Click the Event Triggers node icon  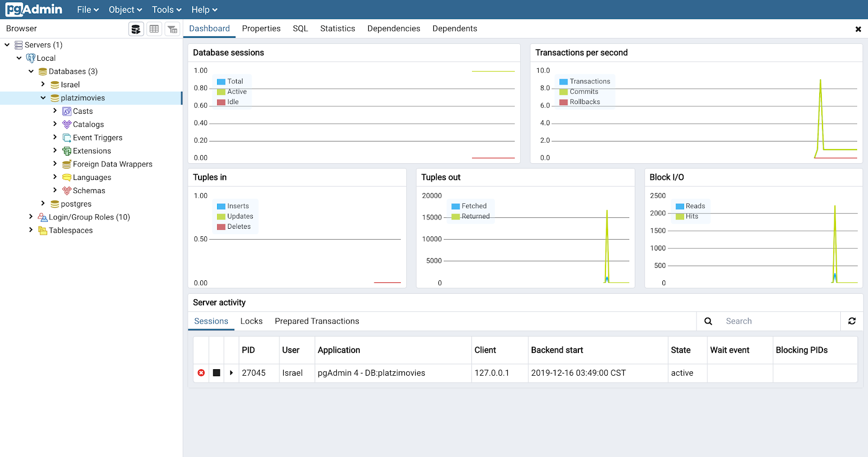tap(67, 138)
